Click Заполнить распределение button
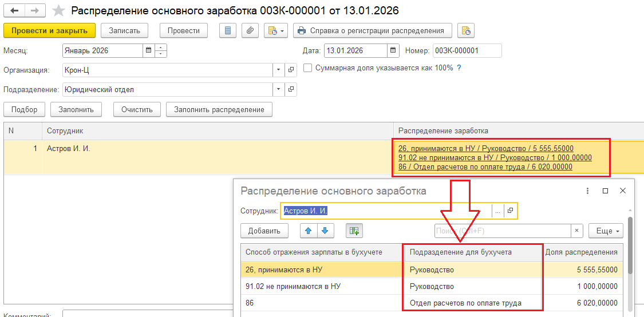Screen dimensions: 644x317 pyautogui.click(x=219, y=110)
